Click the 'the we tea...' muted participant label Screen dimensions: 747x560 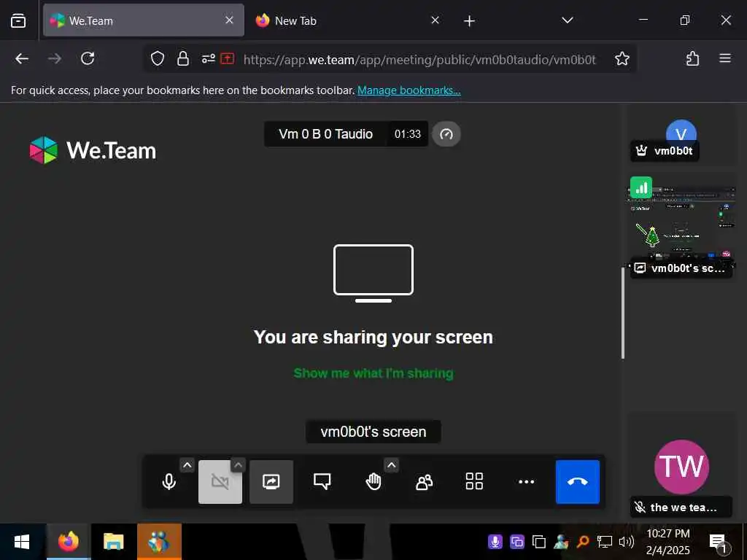pos(681,507)
